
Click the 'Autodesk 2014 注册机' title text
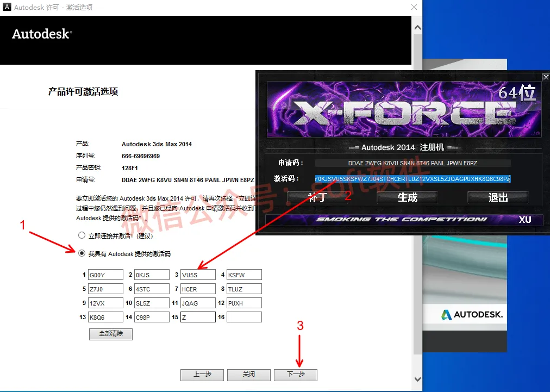tap(403, 147)
